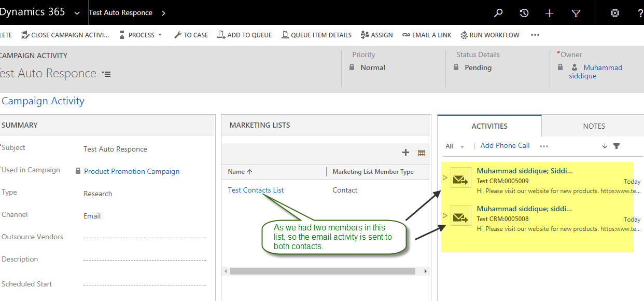
Task: Click the activities sort arrow icon
Action: click(605, 146)
